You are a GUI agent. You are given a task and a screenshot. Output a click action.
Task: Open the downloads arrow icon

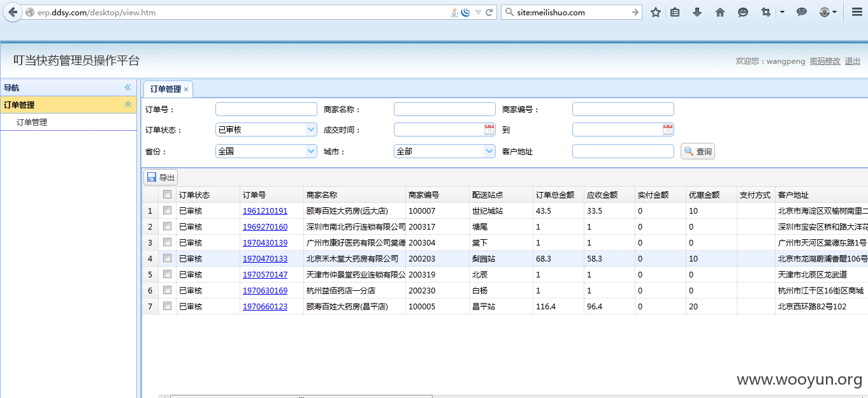697,12
